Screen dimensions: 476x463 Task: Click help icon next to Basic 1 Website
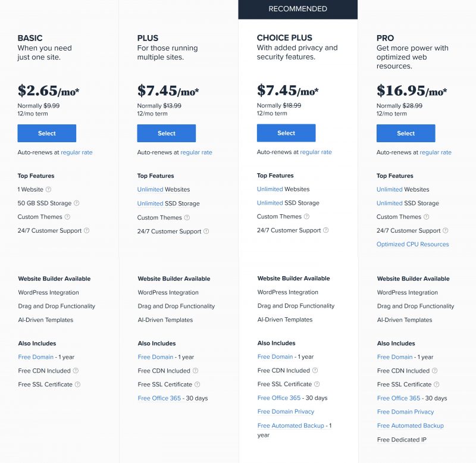point(49,189)
